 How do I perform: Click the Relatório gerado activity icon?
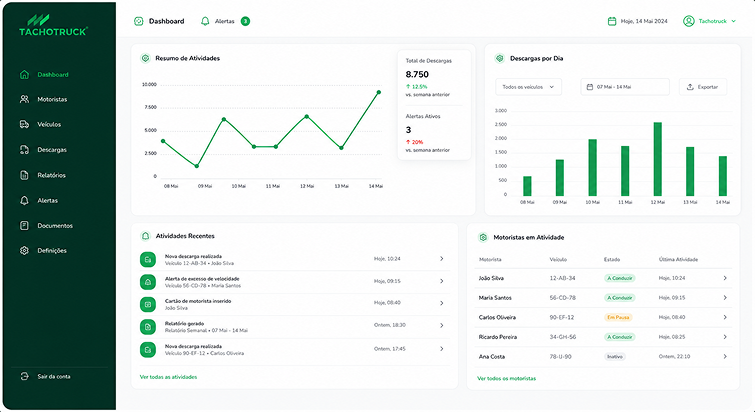(x=148, y=327)
